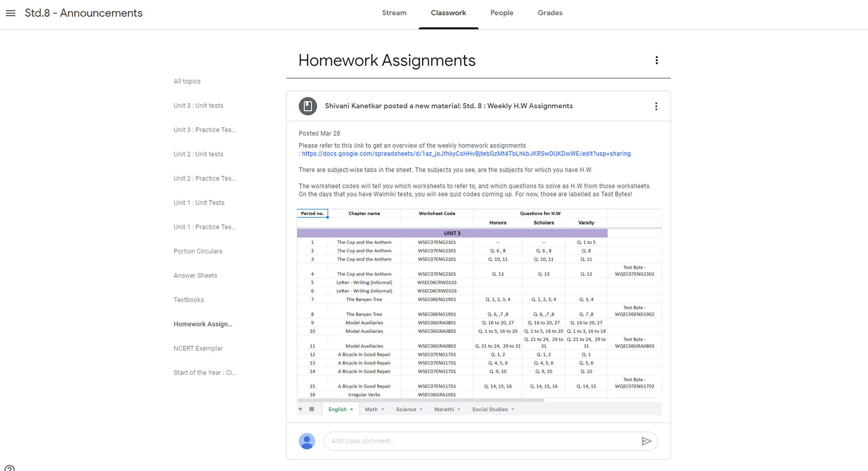Click the spreadsheet horizontal scrollbar
The image size is (868, 471).
coord(421,400)
